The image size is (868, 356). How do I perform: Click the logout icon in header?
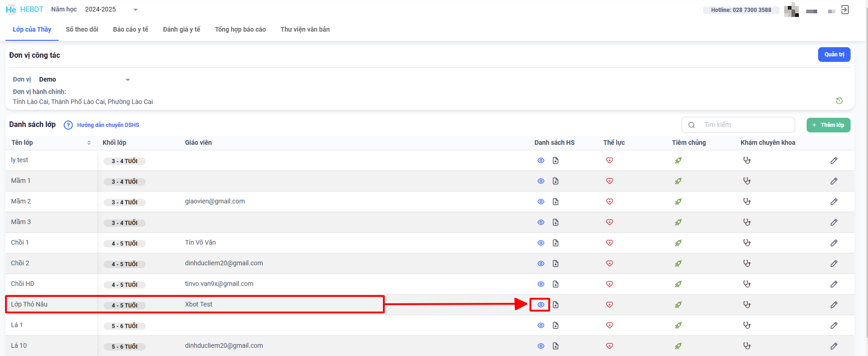coord(845,10)
